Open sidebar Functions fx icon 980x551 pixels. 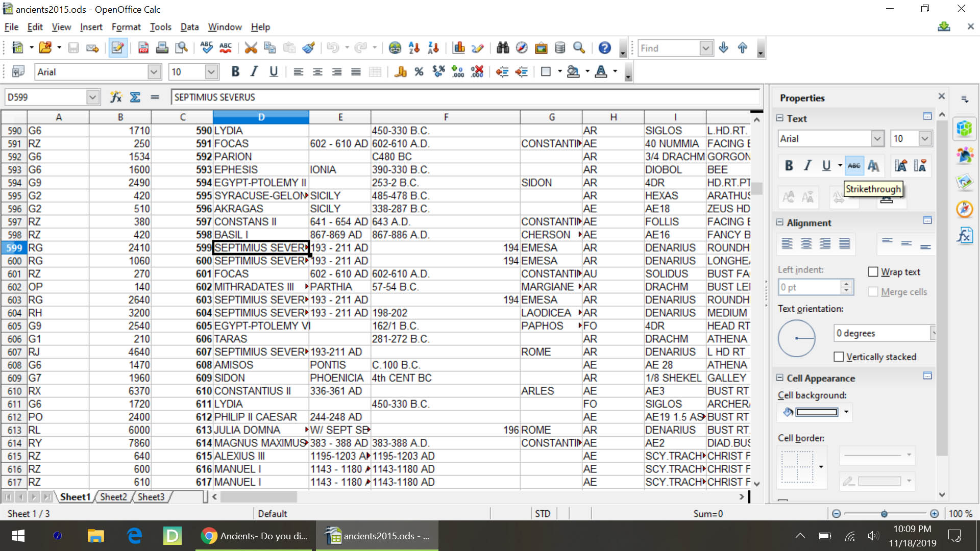tap(964, 235)
